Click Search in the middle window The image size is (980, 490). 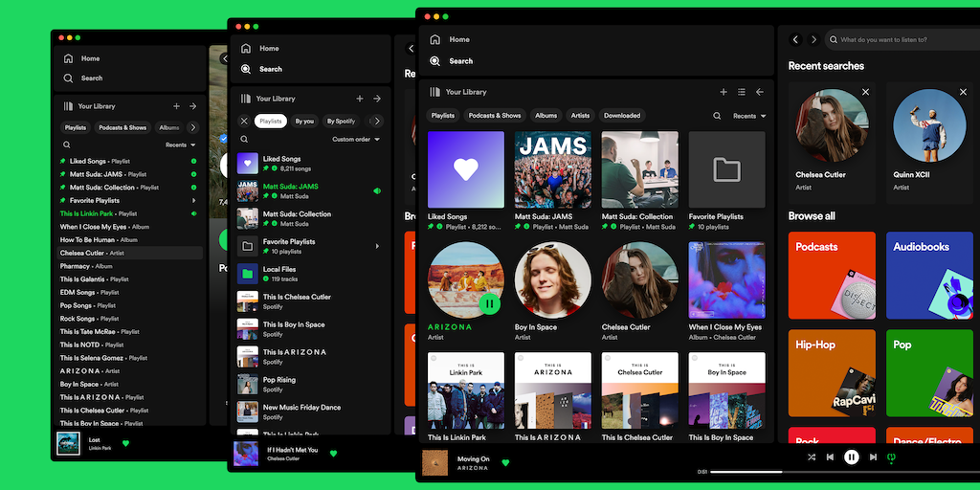pyautogui.click(x=261, y=69)
